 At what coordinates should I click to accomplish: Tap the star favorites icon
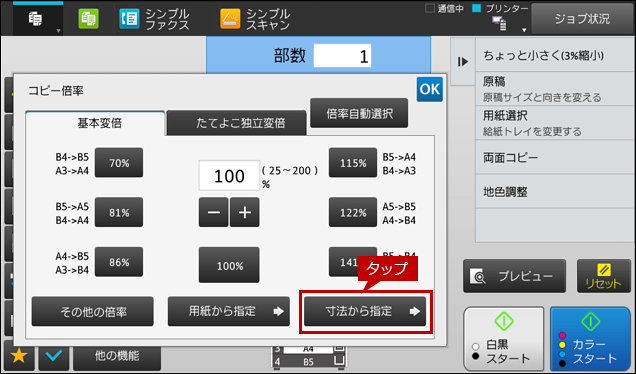pyautogui.click(x=19, y=356)
